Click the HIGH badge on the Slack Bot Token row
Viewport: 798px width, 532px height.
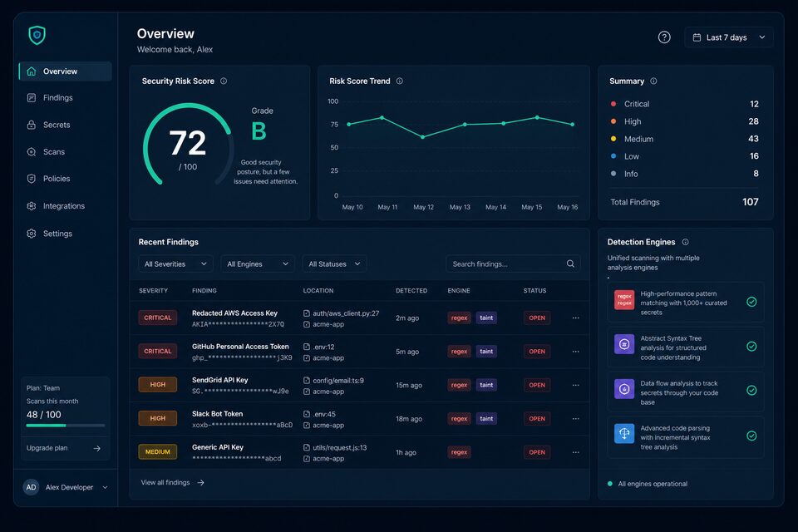pyautogui.click(x=158, y=418)
